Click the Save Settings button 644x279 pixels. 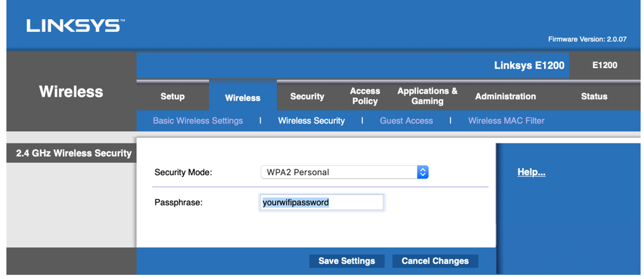[x=346, y=261]
